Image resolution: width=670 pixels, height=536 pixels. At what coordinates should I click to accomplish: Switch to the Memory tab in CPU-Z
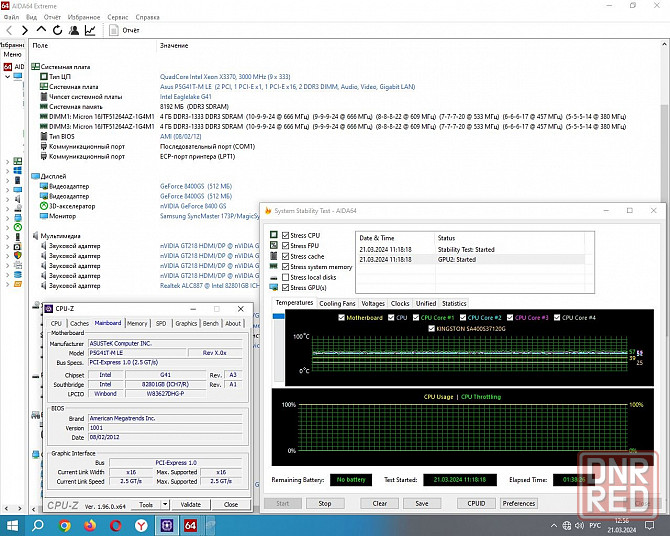[137, 323]
